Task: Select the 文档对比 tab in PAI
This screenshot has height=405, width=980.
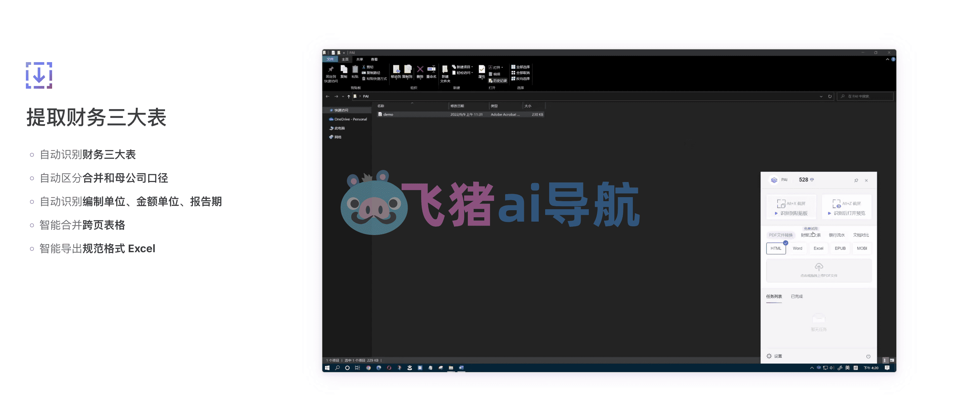Action: coord(861,235)
